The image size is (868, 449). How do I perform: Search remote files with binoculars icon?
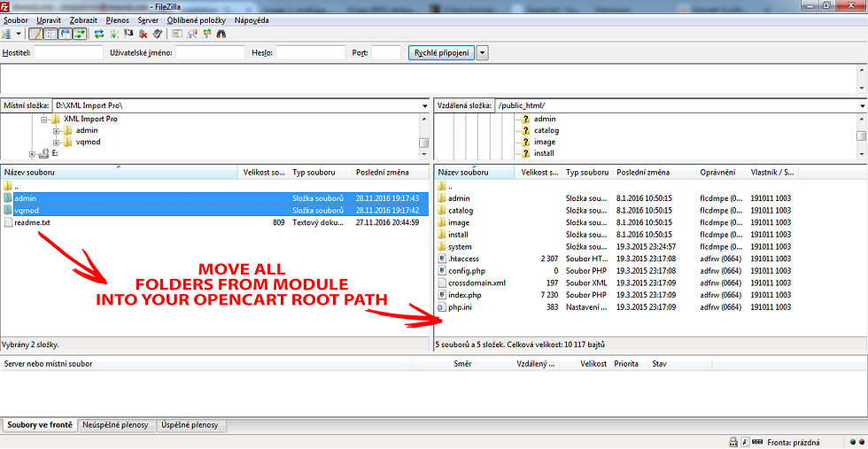tap(221, 34)
